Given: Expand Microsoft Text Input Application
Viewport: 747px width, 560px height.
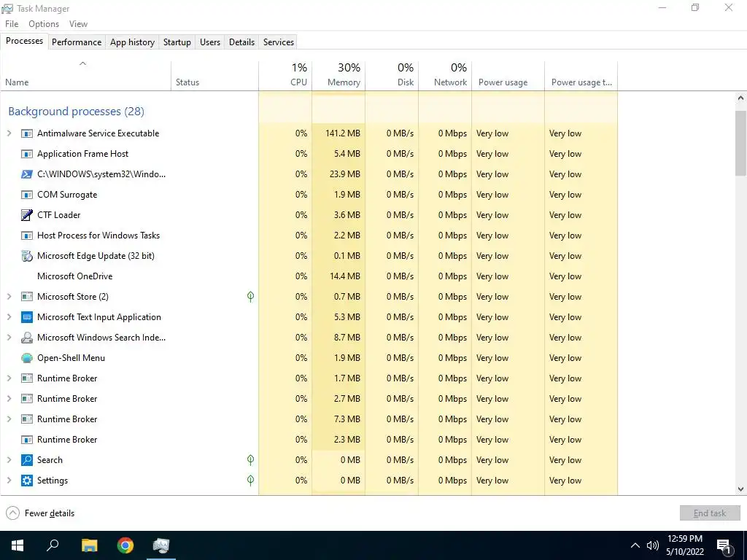Looking at the screenshot, I should click(9, 317).
